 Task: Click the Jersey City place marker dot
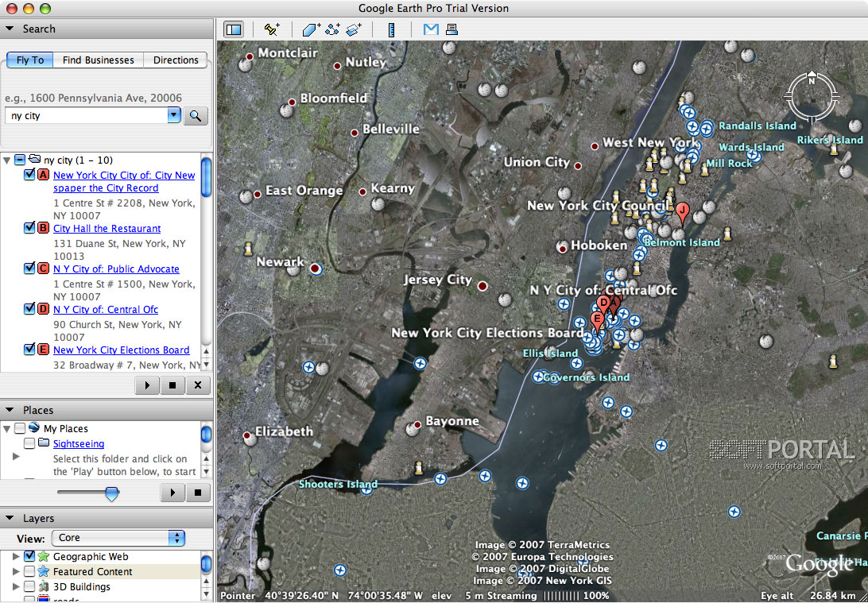coord(482,286)
